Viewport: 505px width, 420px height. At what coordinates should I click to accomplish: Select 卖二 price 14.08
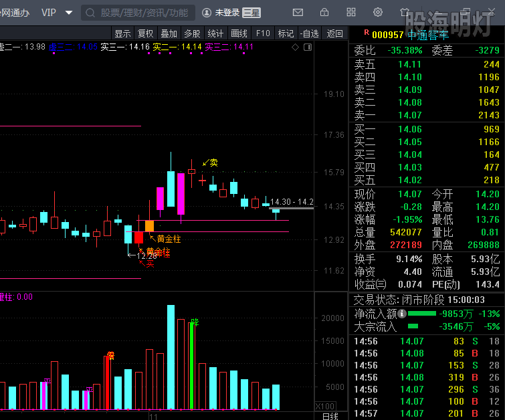point(409,102)
